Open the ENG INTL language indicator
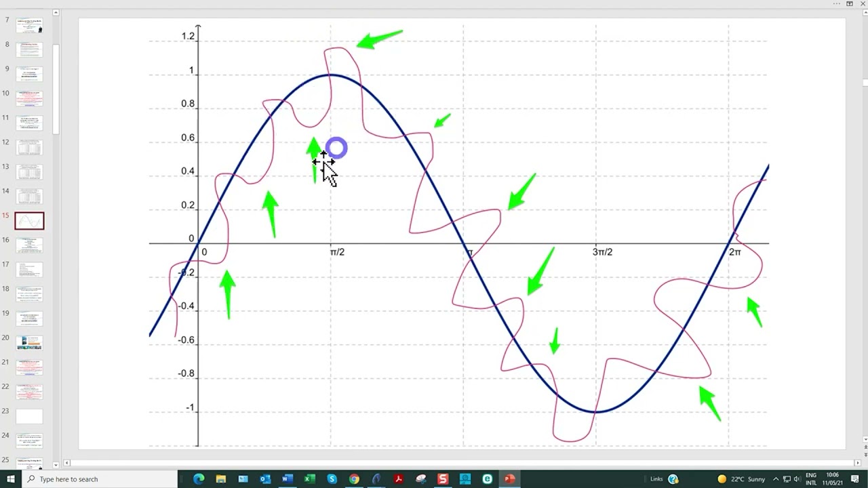 click(x=812, y=479)
